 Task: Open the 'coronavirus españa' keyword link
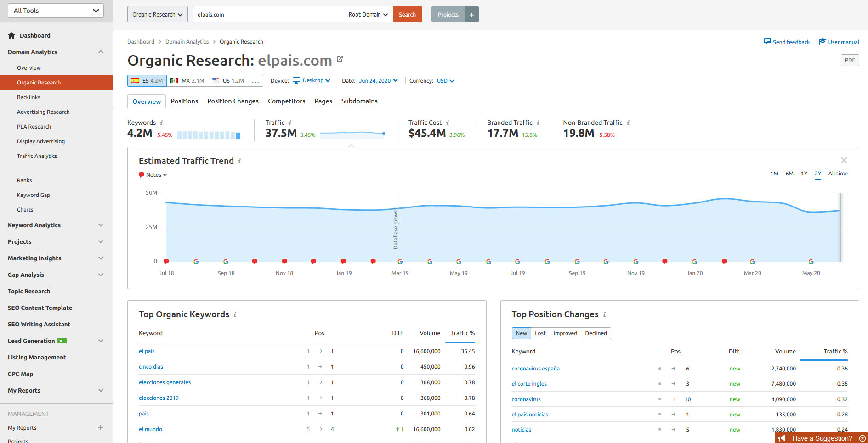point(536,369)
